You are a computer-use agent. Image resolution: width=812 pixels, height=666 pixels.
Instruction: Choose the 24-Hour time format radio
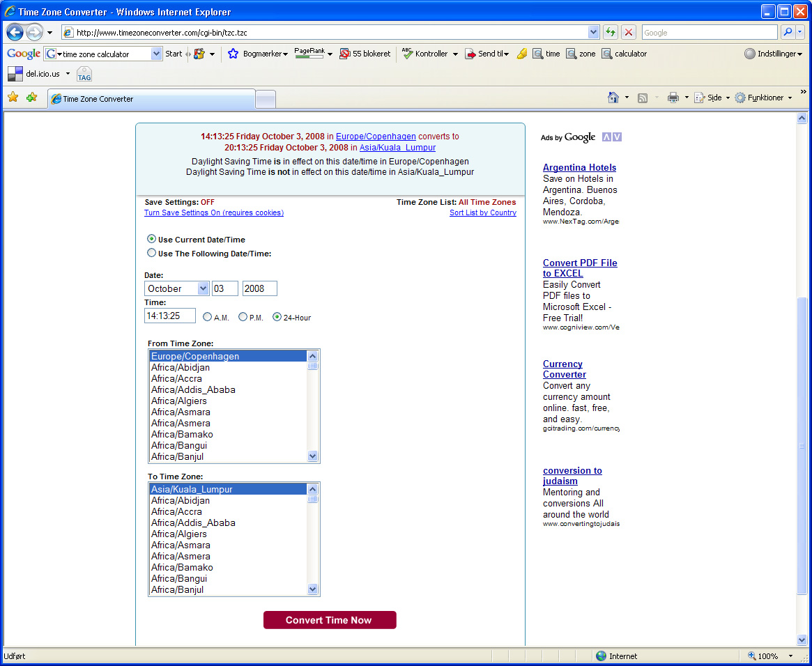[x=277, y=317]
